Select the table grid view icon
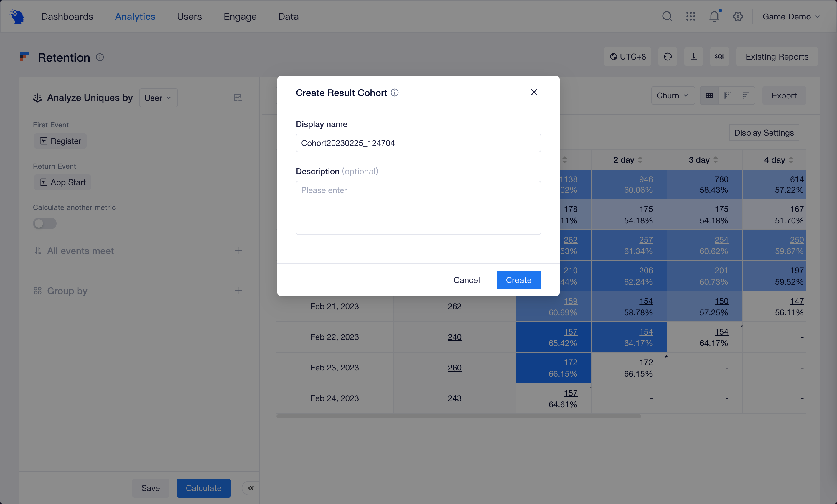This screenshot has height=504, width=837. [x=709, y=96]
